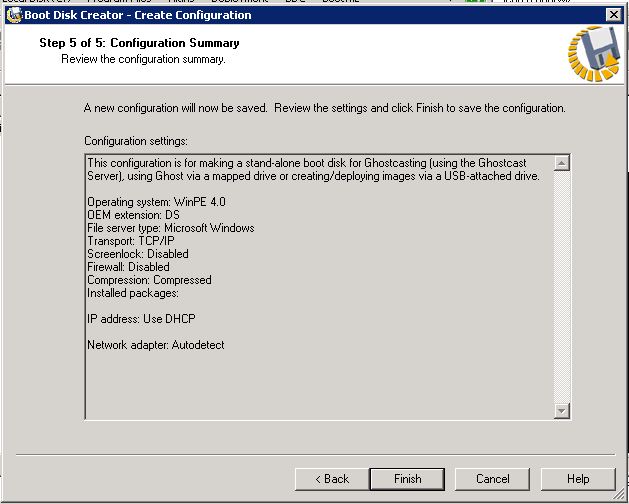Click the 'IP address: Use DHCP' line

[x=141, y=319]
